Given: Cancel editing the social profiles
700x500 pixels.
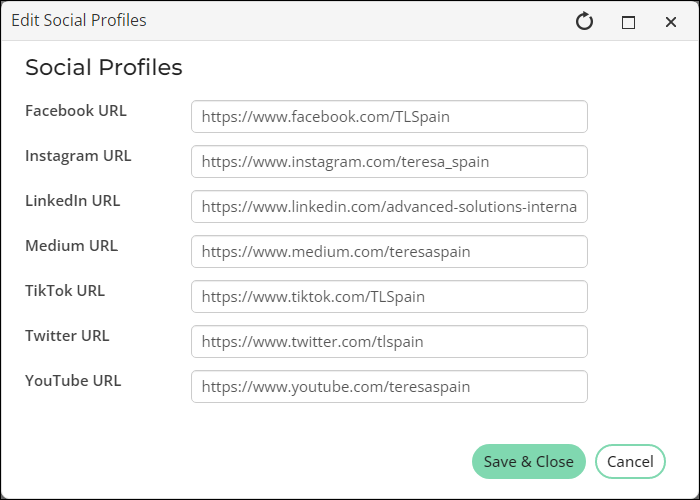Looking at the screenshot, I should point(630,462).
